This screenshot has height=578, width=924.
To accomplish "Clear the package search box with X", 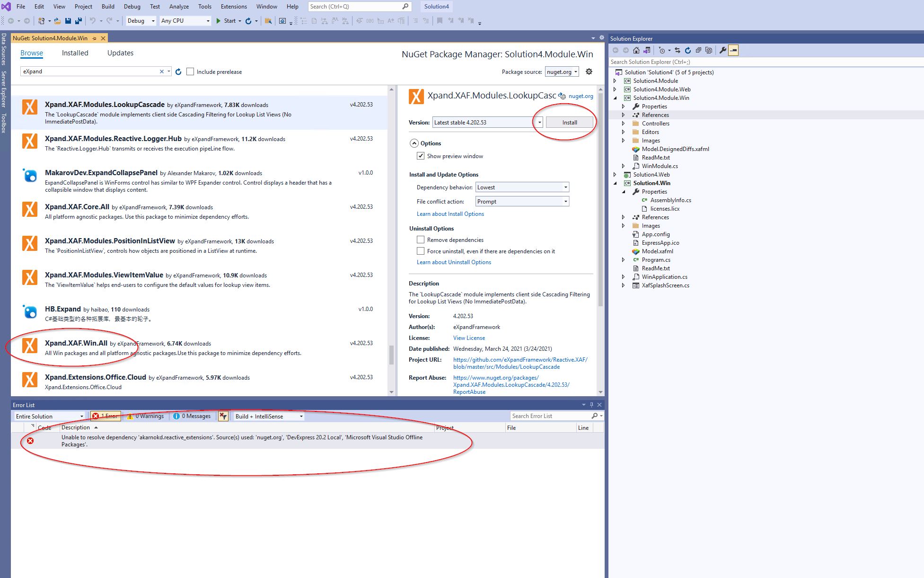I will (x=161, y=71).
